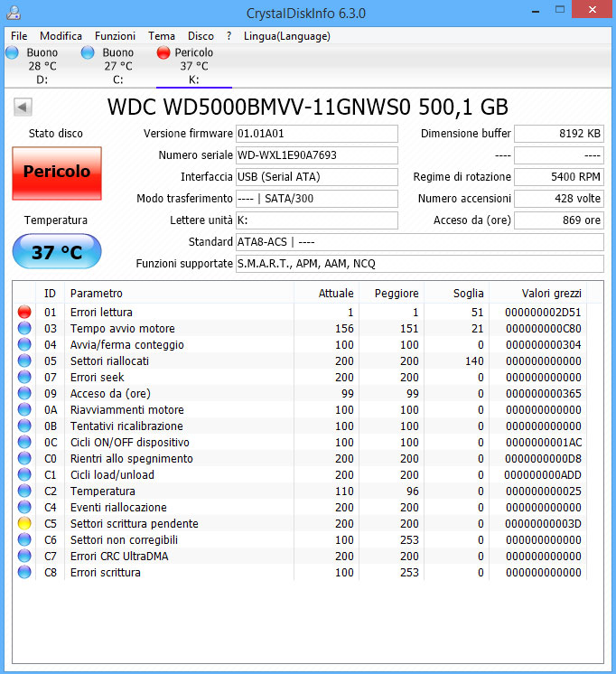Click the Numero accensioni value 428 volte
616x674 pixels.
559,199
